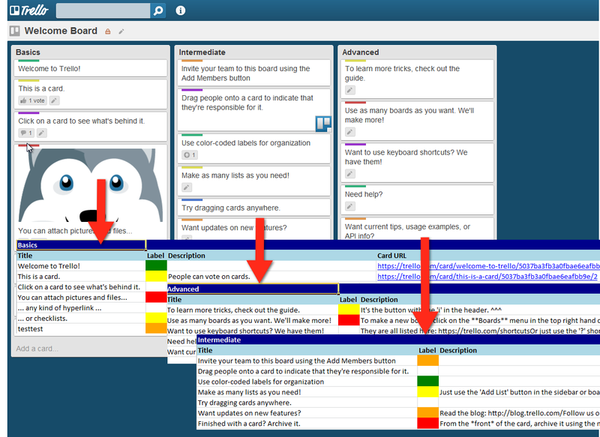
Task: Select the '... any kind of hyperlink ...' cell
Action: [81, 308]
